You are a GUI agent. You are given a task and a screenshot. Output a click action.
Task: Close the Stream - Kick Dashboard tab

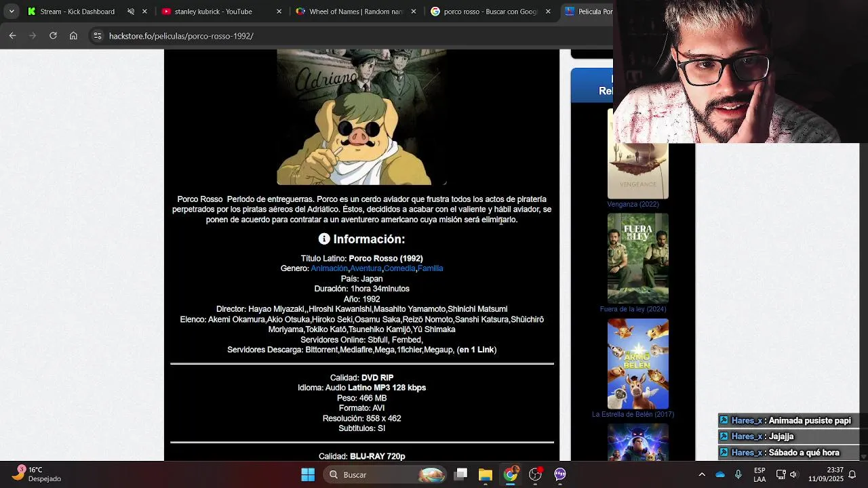(x=144, y=12)
